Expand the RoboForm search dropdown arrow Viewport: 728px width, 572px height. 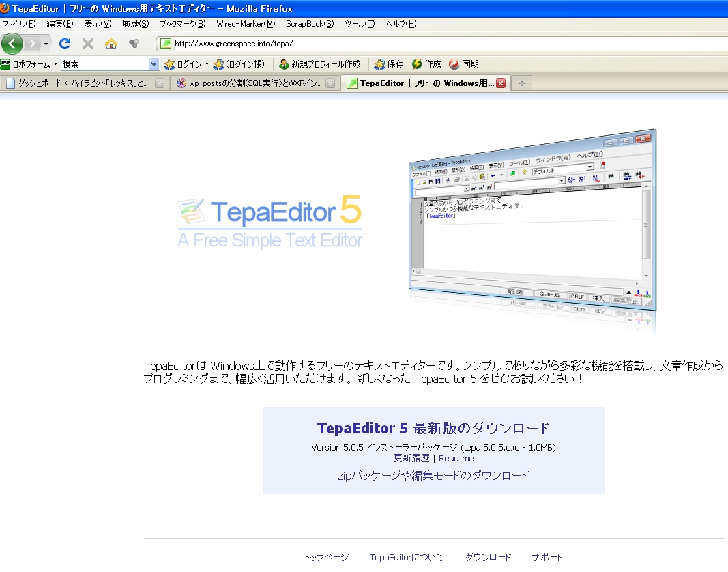point(154,64)
